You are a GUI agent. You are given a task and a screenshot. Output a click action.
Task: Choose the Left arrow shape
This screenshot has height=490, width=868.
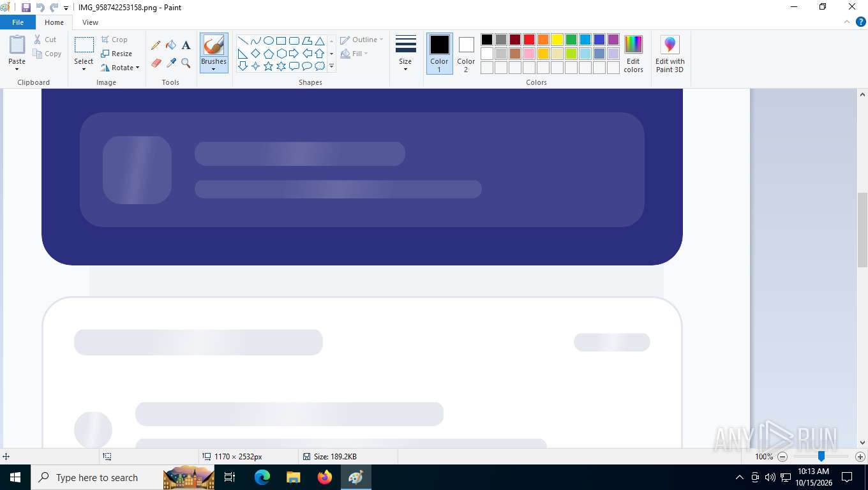pyautogui.click(x=307, y=54)
